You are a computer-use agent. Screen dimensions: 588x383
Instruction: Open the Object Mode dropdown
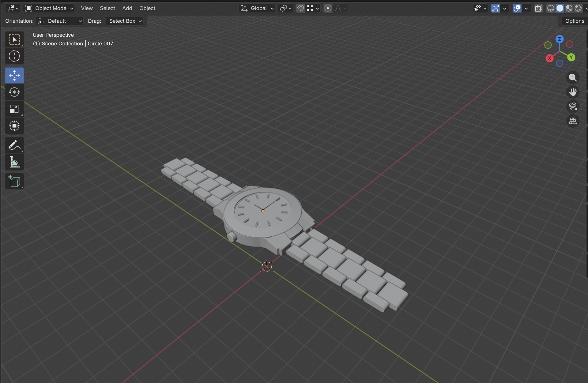point(49,8)
